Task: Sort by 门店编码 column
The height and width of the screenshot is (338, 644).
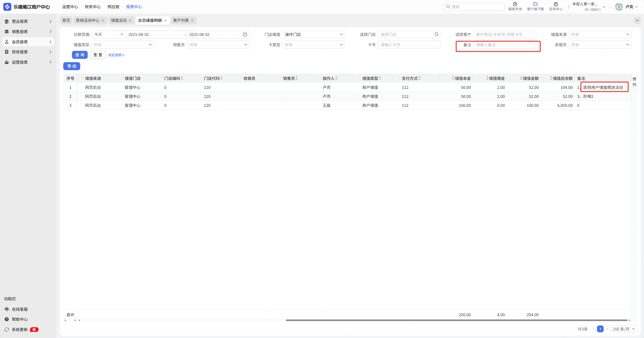Action: point(182,78)
